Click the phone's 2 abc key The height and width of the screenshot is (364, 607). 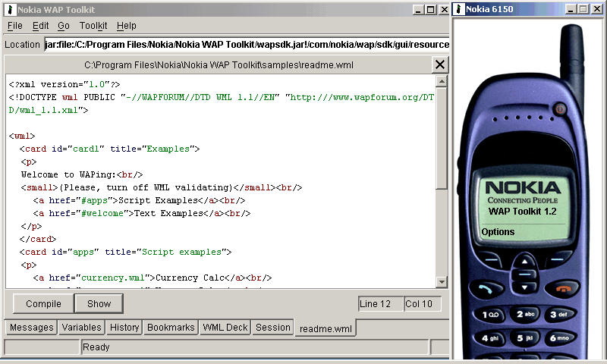click(x=525, y=314)
